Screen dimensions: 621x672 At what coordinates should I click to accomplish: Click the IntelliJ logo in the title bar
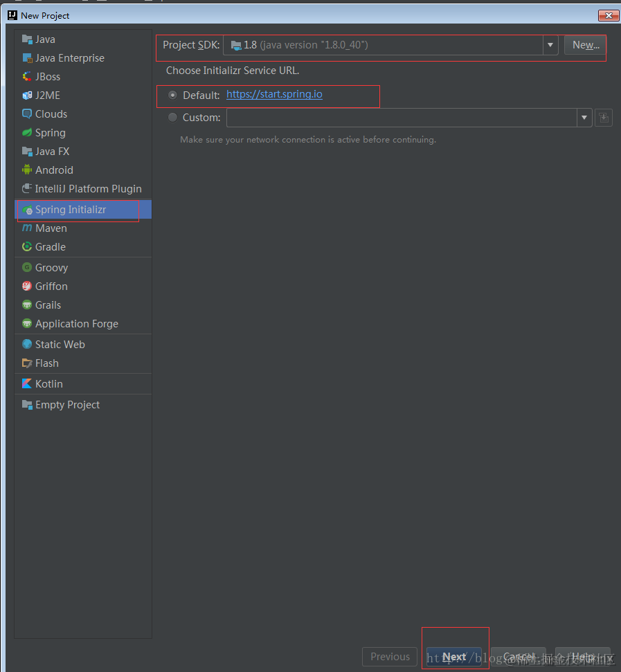coord(12,15)
